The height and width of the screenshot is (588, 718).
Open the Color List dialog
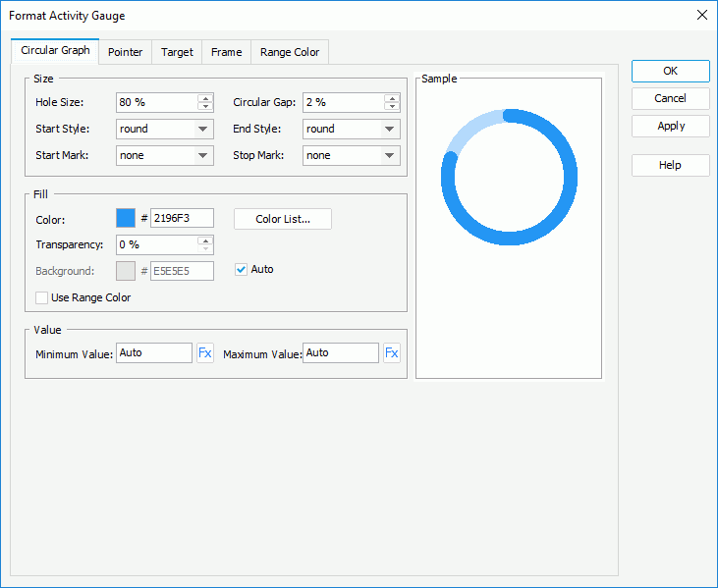coord(283,219)
